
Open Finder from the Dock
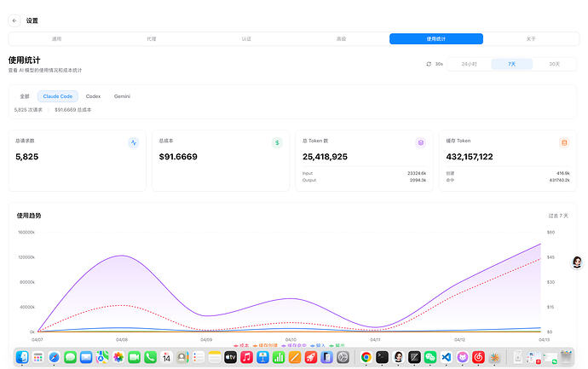22,357
